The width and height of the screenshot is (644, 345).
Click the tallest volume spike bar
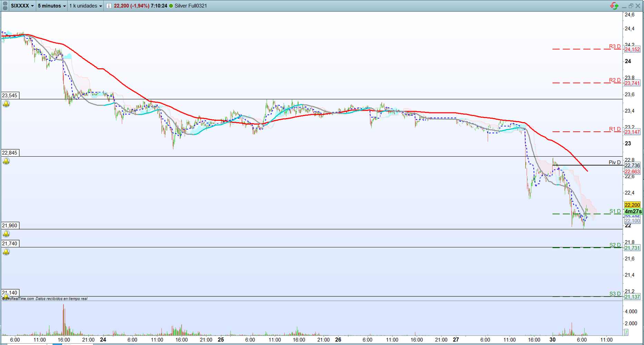[x=64, y=320]
